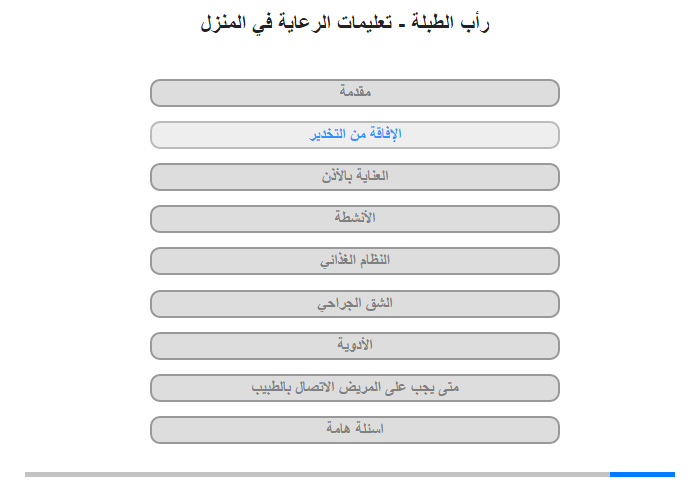Go to the الأنشطة activities section

pyautogui.click(x=355, y=219)
